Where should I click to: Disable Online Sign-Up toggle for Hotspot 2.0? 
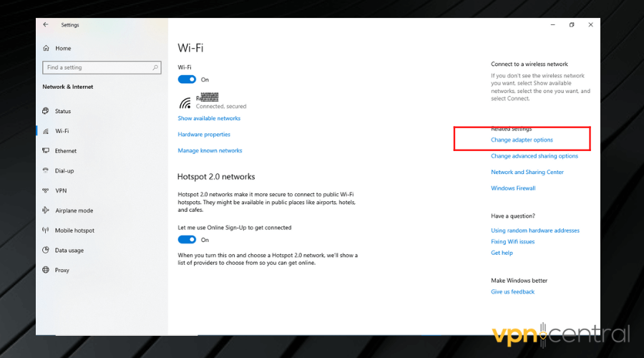point(187,240)
